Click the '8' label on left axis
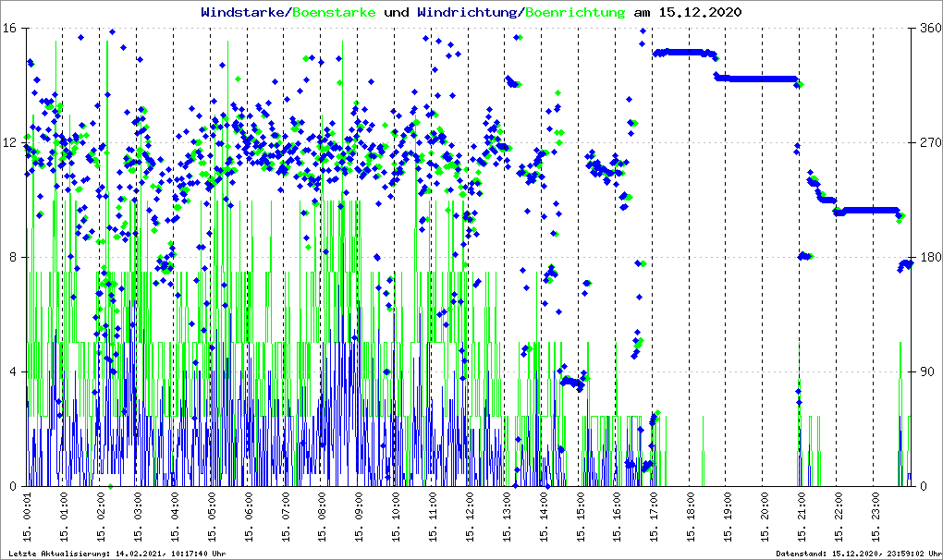Viewport: 943px width, 560px height. [13, 257]
